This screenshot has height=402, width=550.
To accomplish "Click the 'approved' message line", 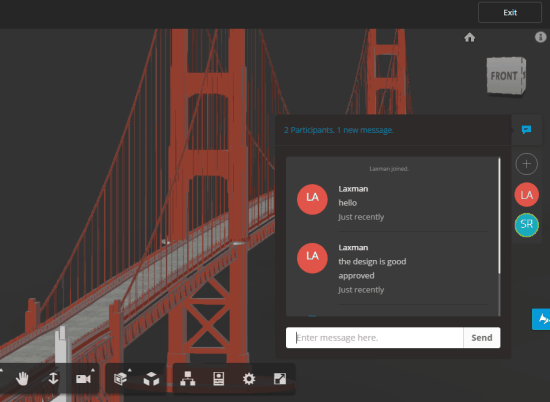I will [x=356, y=276].
